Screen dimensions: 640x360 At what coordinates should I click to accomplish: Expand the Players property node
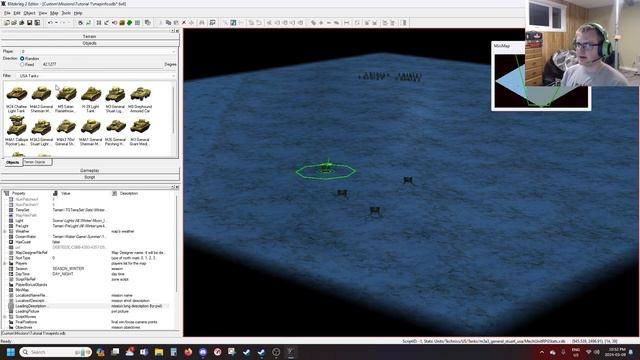(5, 263)
